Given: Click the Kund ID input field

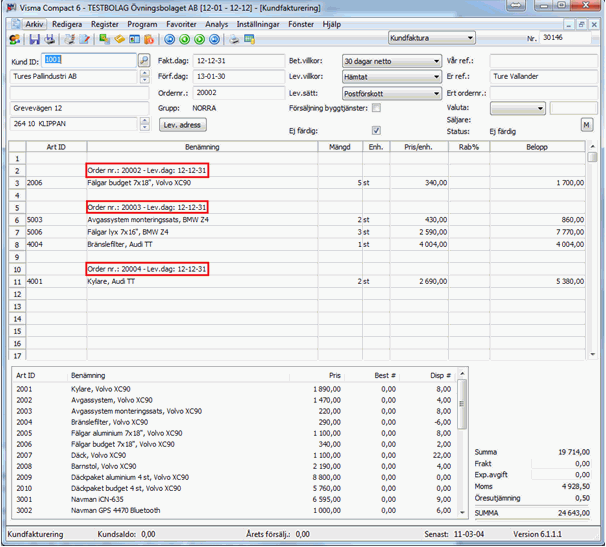Looking at the screenshot, I should 89,61.
